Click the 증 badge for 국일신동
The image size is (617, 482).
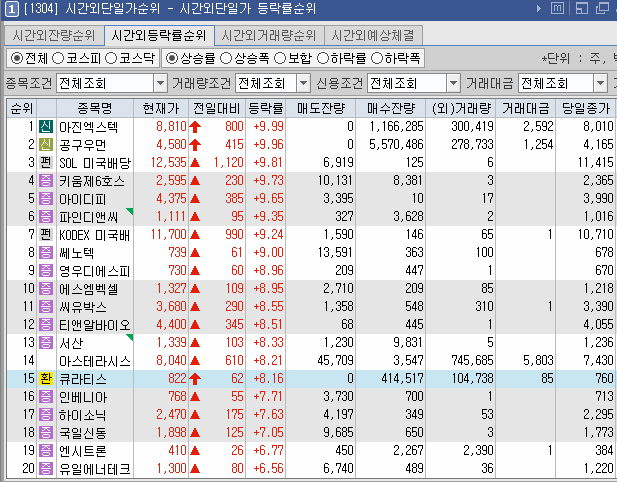(46, 432)
